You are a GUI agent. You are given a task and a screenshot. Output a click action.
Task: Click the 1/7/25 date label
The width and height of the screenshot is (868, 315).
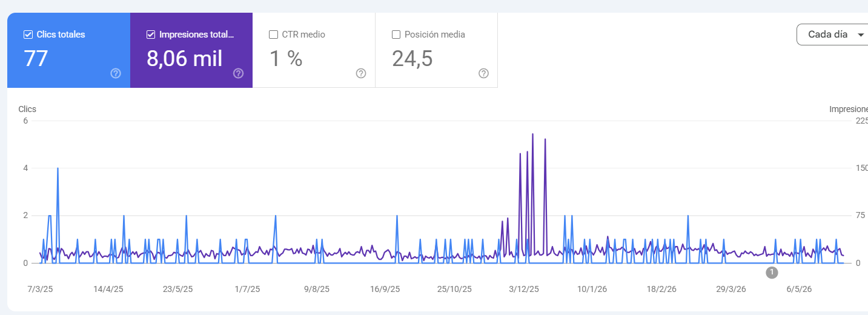pos(247,289)
